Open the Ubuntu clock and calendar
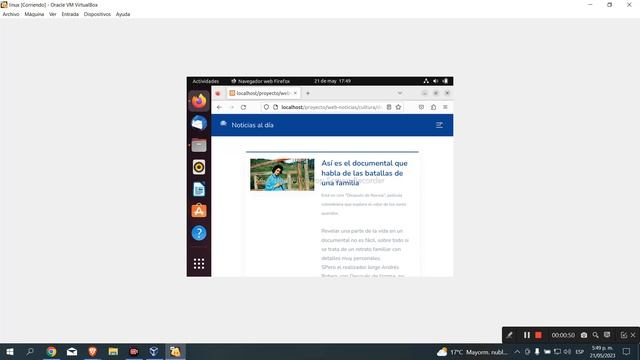This screenshot has height=360, width=640. click(332, 81)
